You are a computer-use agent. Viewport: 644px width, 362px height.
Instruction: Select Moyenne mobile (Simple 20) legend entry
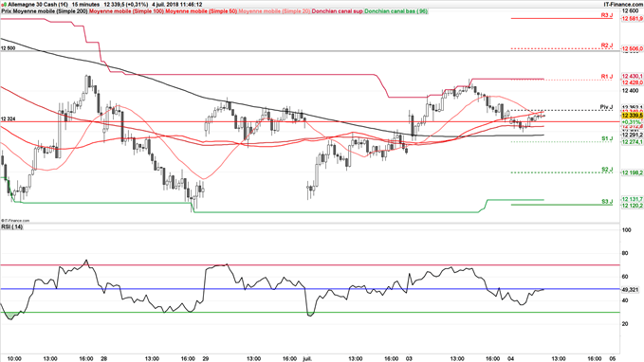(x=274, y=11)
